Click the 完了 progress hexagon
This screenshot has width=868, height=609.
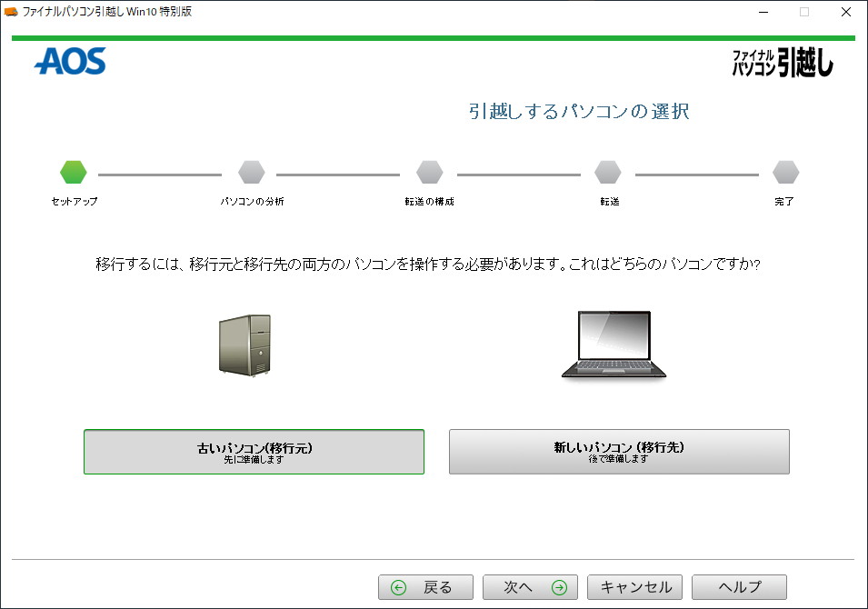[x=785, y=172]
